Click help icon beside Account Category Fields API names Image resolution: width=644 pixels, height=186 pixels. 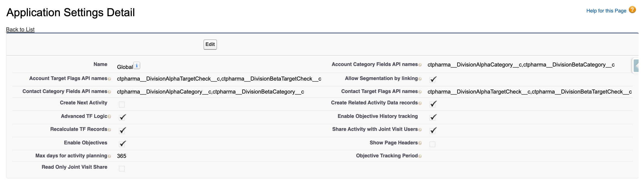point(420,65)
